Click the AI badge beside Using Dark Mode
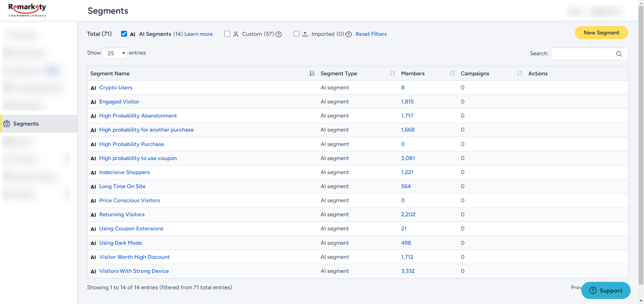 [93, 243]
